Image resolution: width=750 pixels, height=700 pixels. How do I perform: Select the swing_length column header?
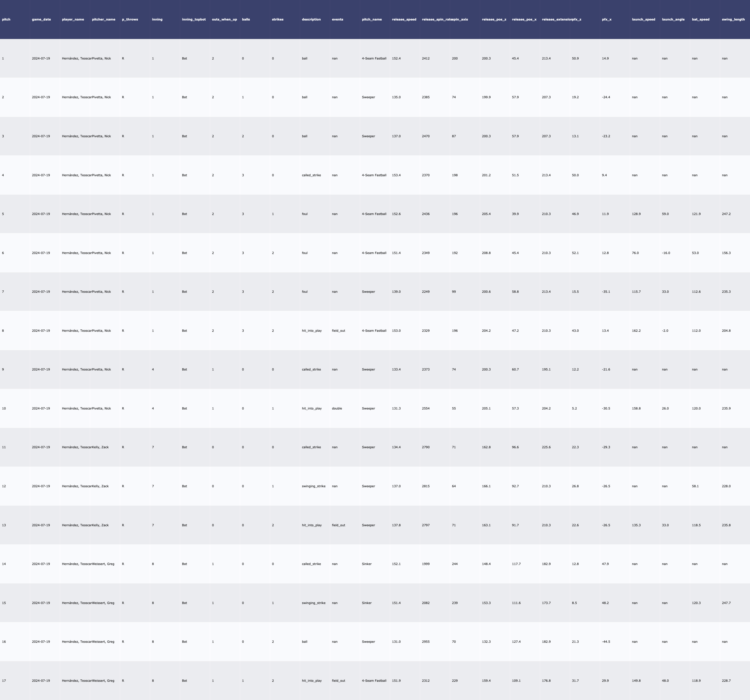733,19
